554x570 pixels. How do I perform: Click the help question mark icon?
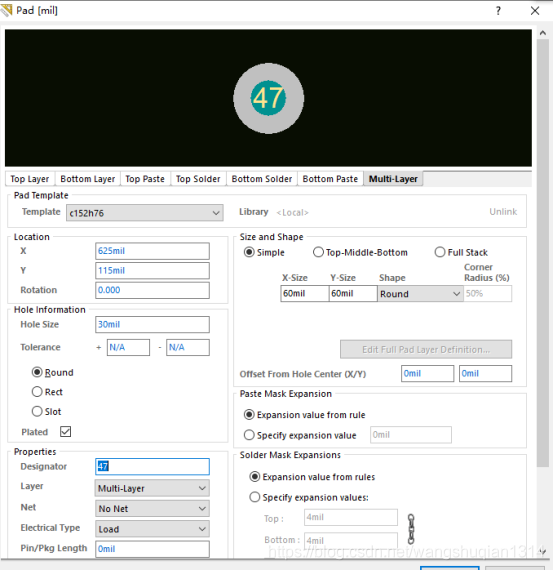point(498,11)
